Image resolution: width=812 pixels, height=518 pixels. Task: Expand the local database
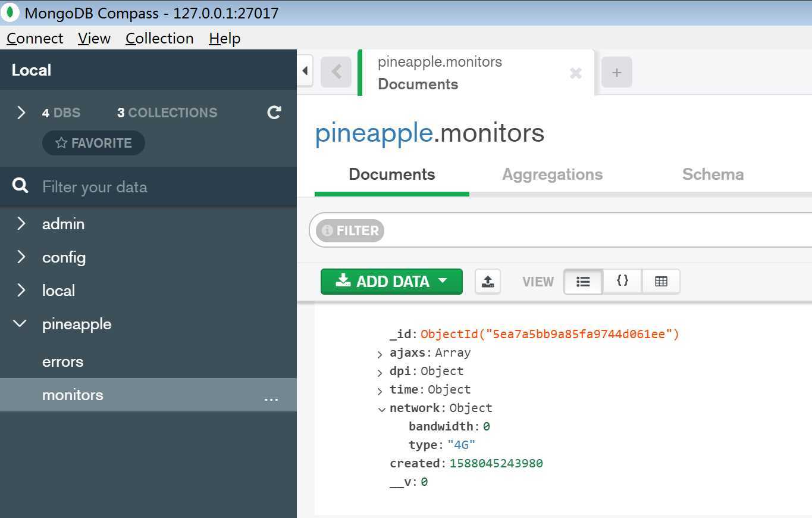21,290
